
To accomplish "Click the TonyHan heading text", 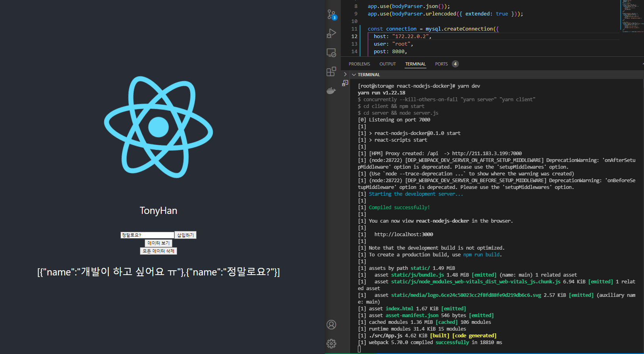I will pos(159,210).
